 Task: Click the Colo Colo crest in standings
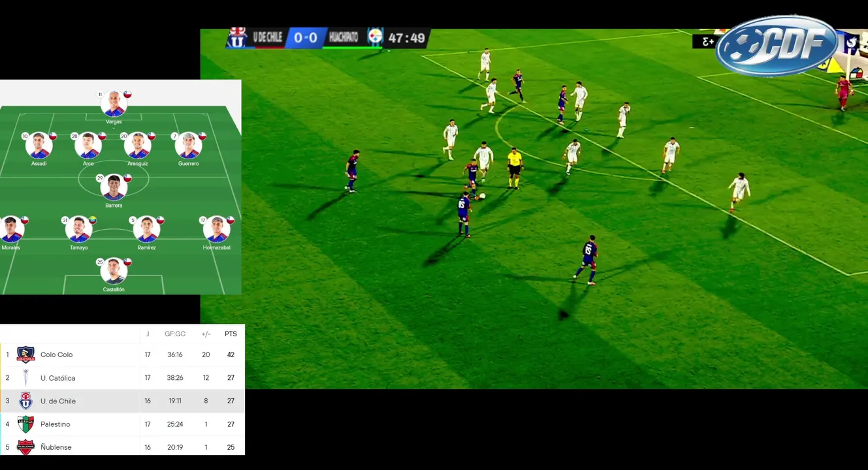(25, 354)
